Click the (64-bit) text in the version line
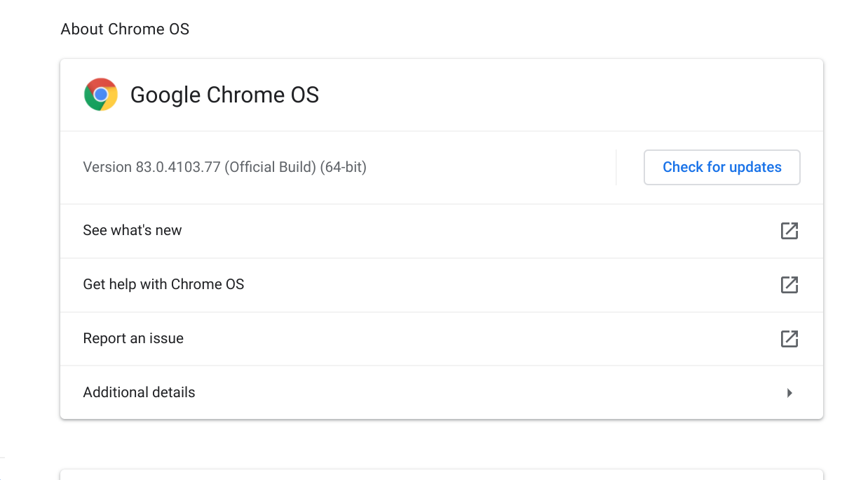Viewport: 868px width, 480px height. click(344, 167)
